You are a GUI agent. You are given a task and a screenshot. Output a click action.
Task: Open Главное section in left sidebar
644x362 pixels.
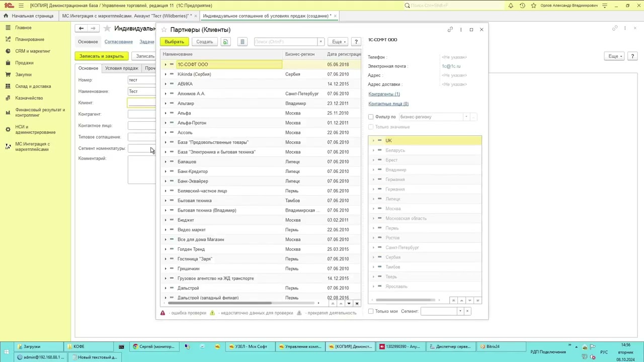pos(23,28)
